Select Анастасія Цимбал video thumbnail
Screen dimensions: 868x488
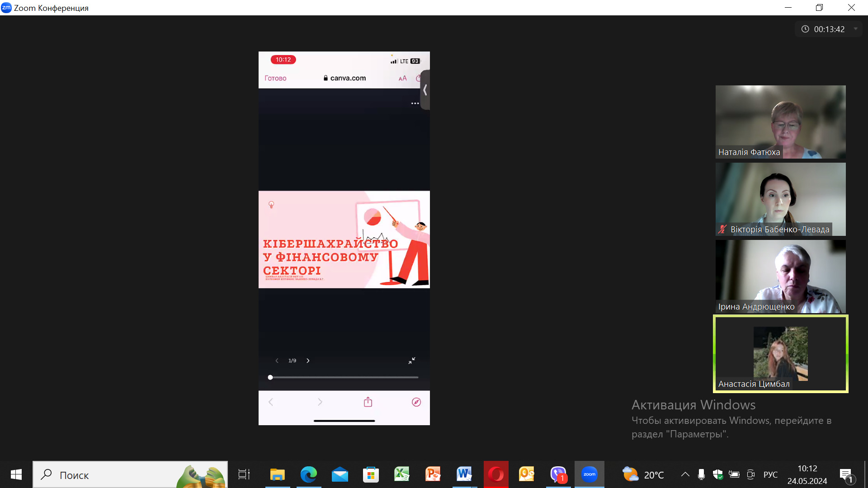780,354
